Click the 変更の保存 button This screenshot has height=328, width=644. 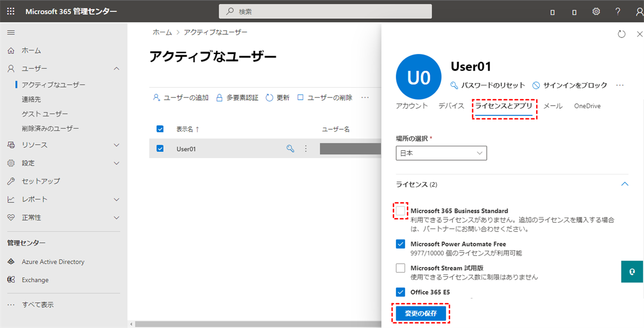point(421,314)
